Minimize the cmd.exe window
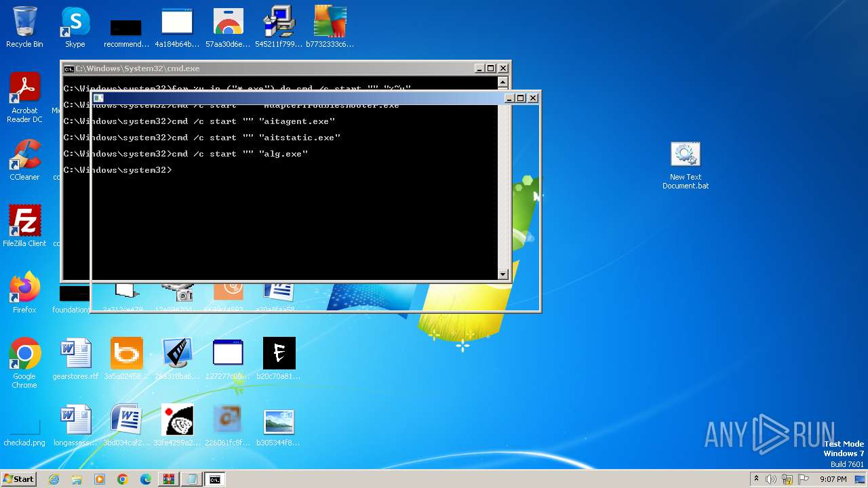 479,68
